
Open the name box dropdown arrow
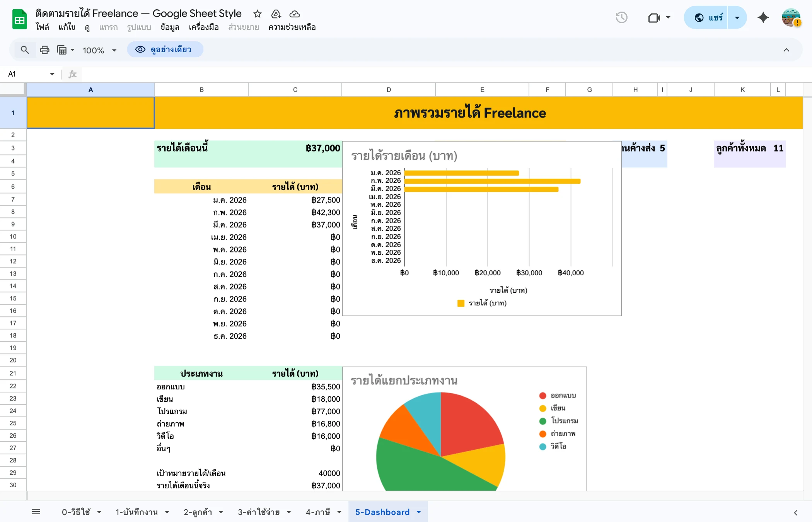coord(51,74)
